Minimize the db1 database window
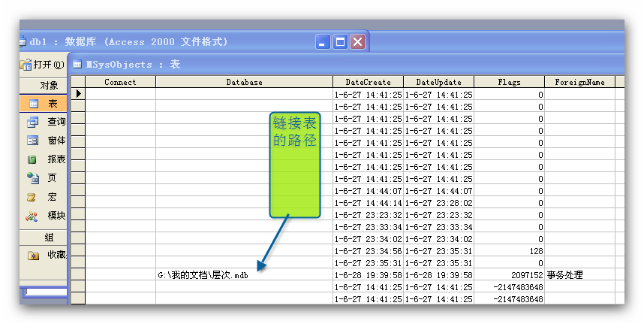 [x=323, y=41]
